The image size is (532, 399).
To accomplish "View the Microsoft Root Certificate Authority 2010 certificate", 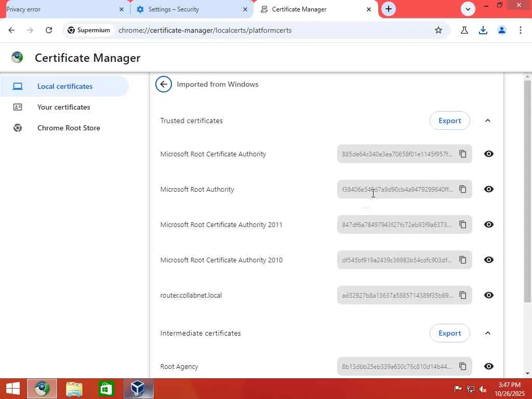I will [488, 260].
